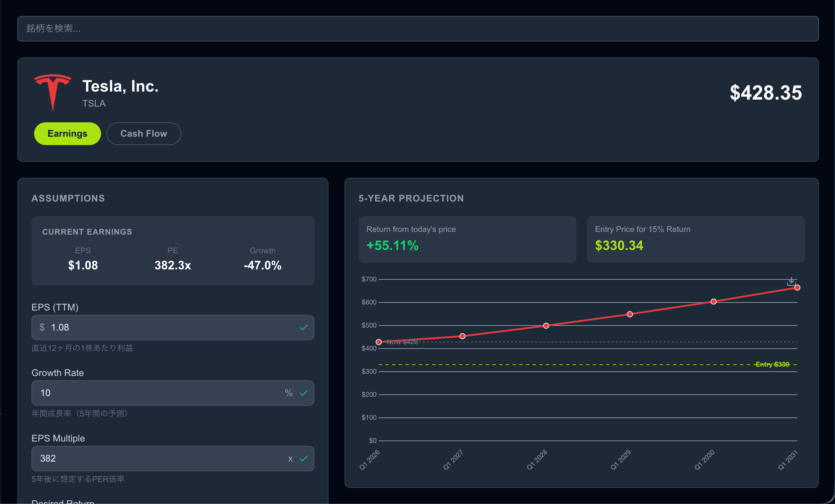Click the Q1 2026 x-axis label
Screen dimensions: 835x504
(x=369, y=460)
